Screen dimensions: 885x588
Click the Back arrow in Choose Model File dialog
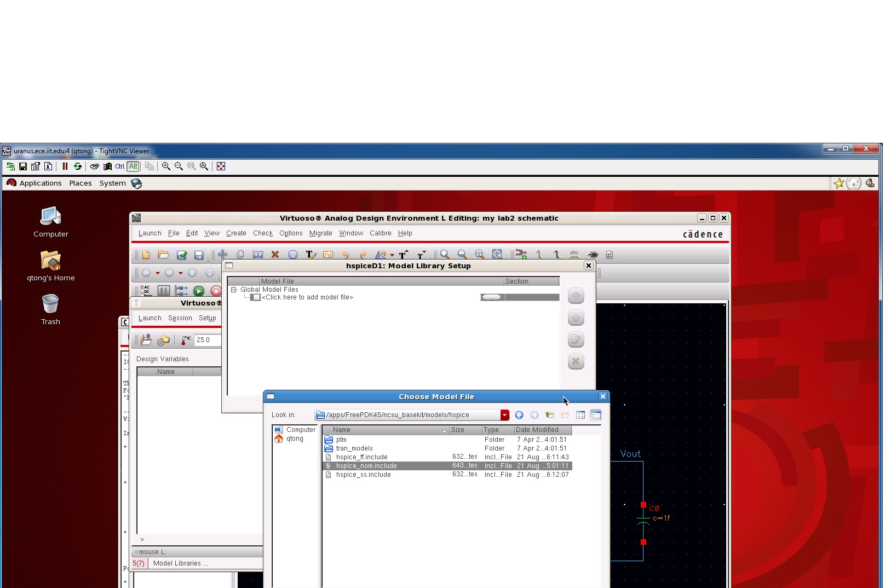pyautogui.click(x=519, y=415)
